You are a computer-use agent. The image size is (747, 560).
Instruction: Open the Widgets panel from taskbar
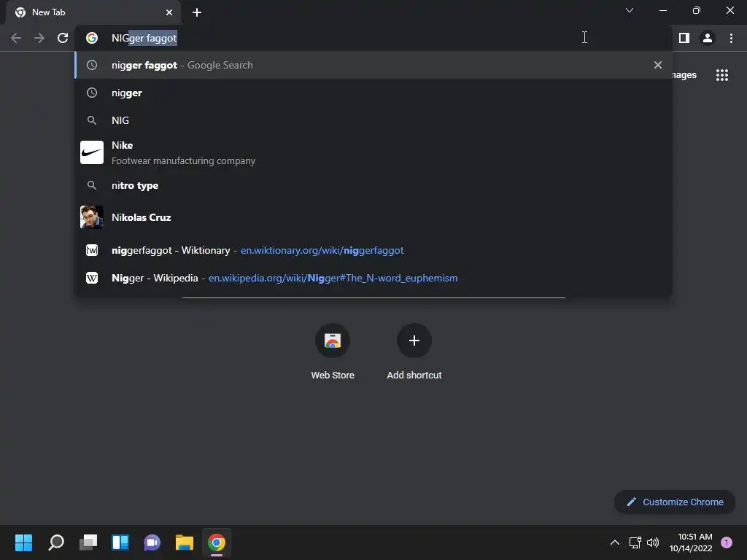tap(120, 542)
